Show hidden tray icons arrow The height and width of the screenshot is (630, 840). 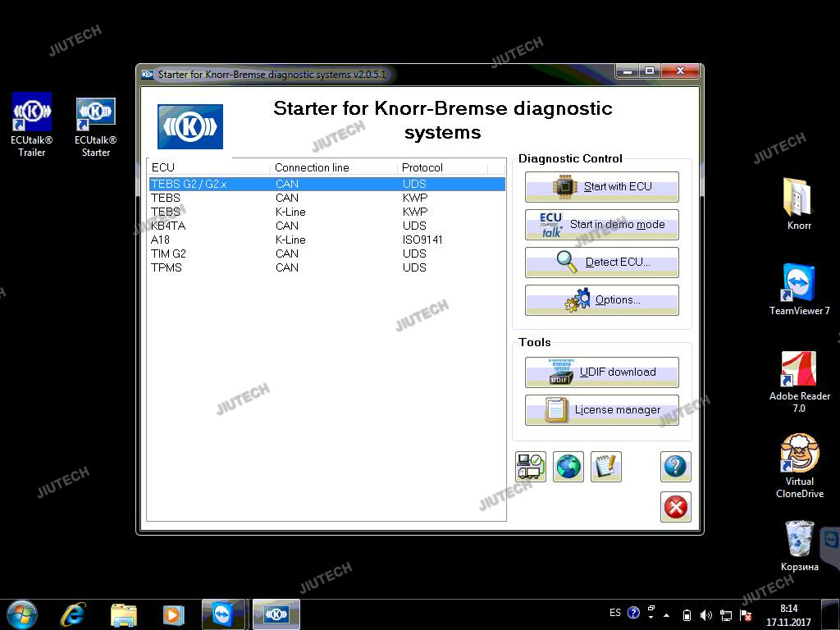coord(666,614)
